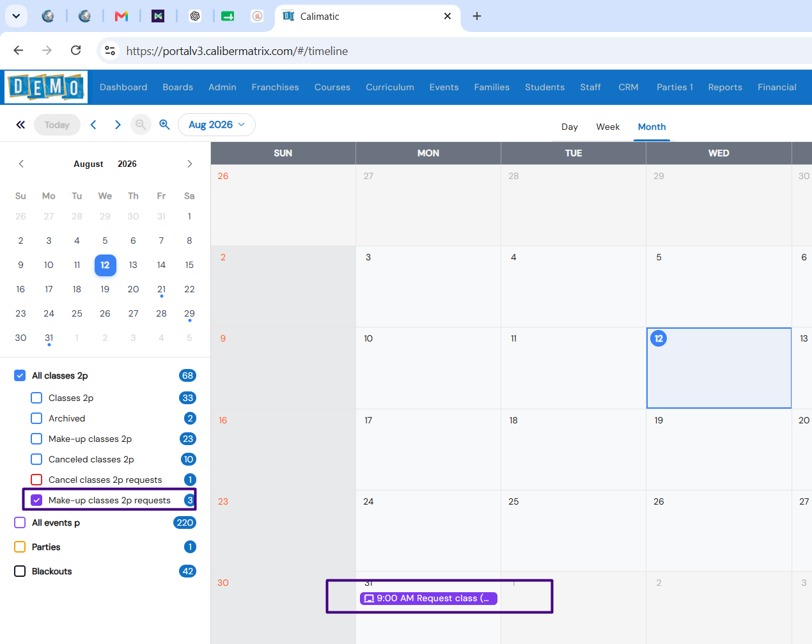Viewport: 812px width, 644px height.
Task: Open the Admin menu
Action: point(223,87)
